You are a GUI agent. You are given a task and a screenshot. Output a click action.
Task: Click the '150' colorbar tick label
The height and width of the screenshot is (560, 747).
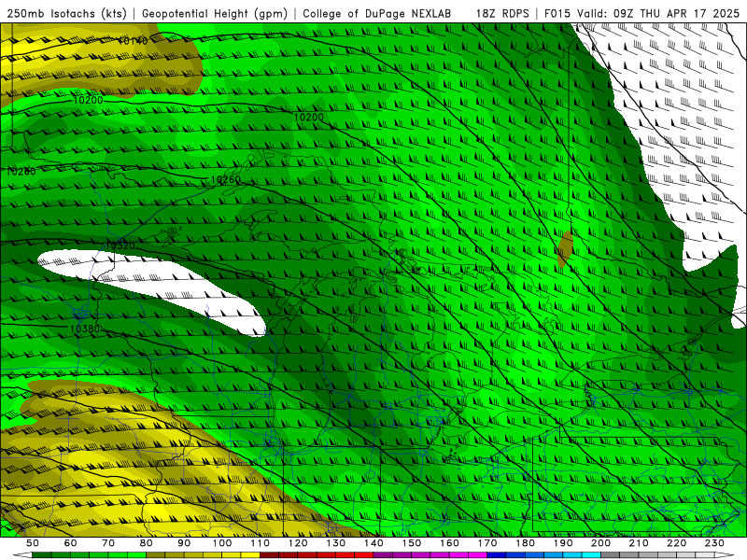coord(412,543)
